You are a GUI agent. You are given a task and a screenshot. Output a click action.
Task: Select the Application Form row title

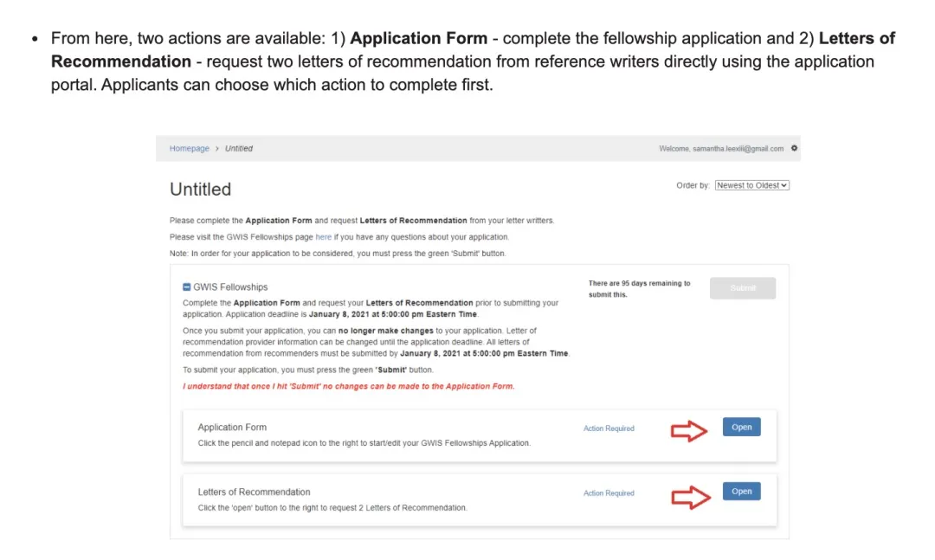(x=232, y=428)
